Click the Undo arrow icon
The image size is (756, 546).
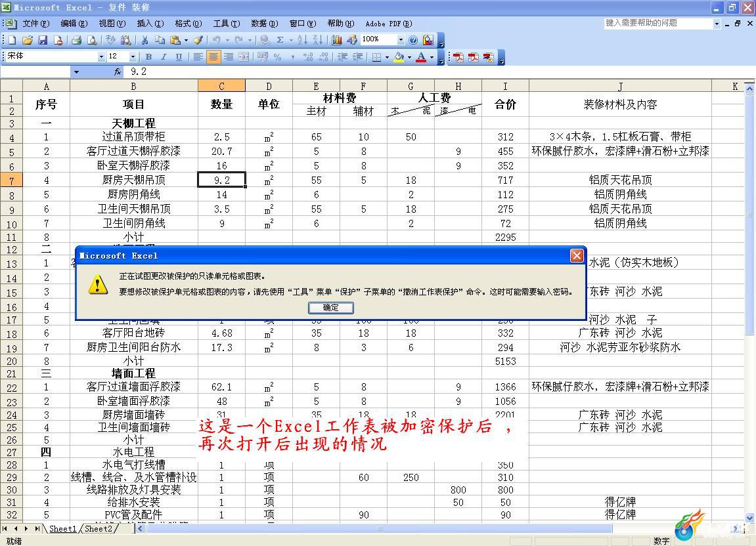point(217,40)
